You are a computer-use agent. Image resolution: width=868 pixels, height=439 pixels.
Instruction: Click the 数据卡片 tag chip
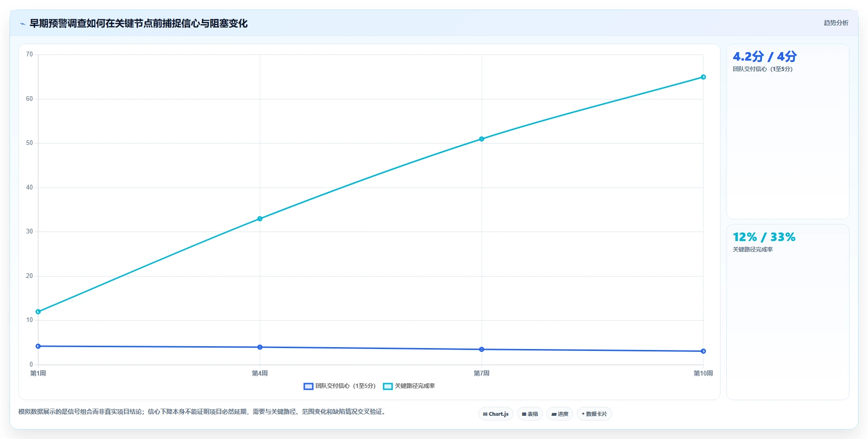click(x=594, y=414)
